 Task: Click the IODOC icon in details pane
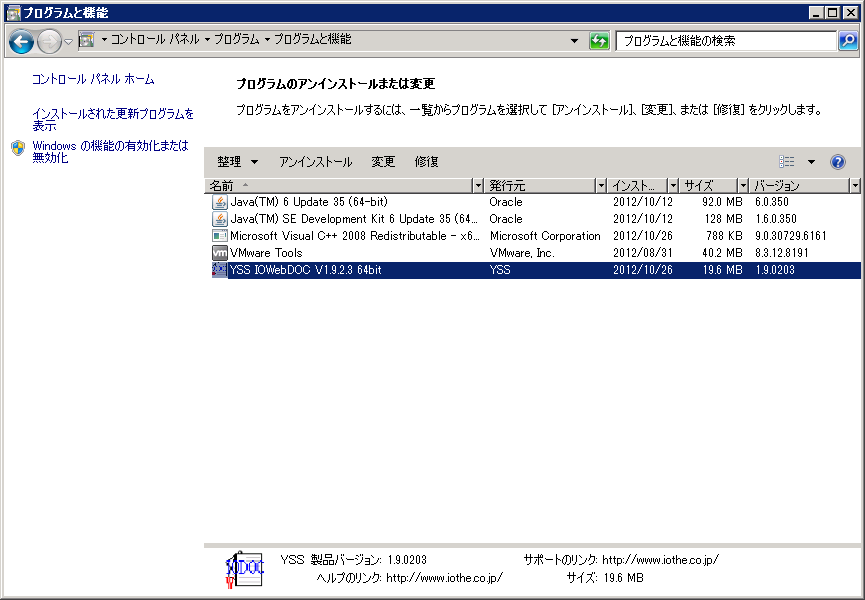244,569
